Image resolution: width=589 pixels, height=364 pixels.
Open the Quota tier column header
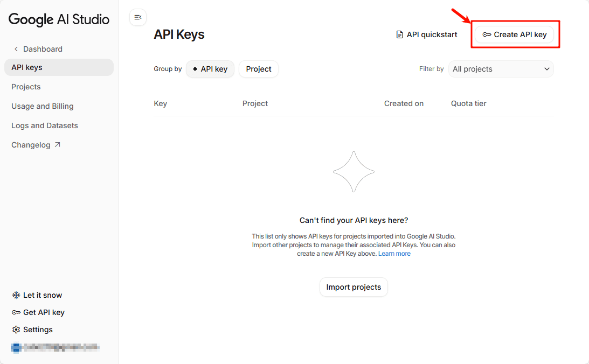coord(468,103)
